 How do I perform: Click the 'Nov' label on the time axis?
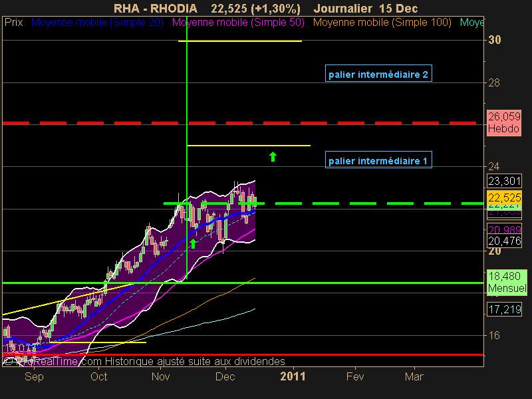point(160,376)
